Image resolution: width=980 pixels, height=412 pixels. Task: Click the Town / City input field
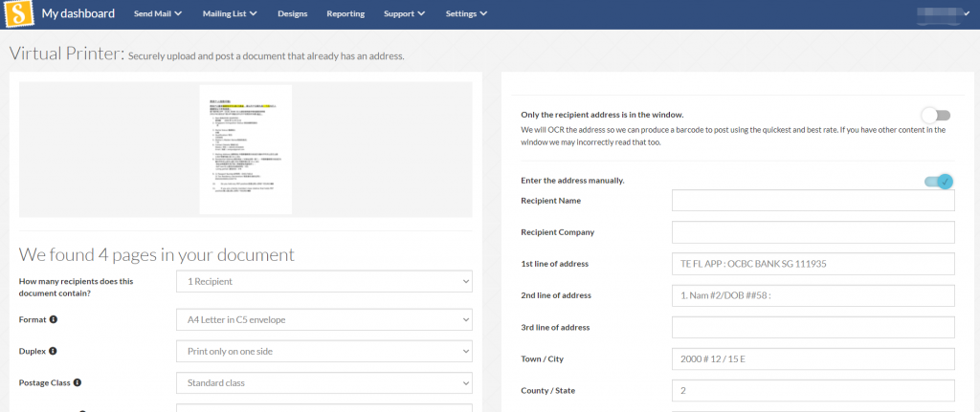pyautogui.click(x=813, y=358)
